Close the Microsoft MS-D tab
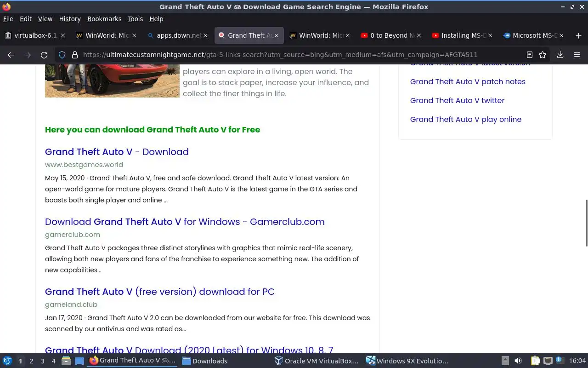 click(561, 35)
